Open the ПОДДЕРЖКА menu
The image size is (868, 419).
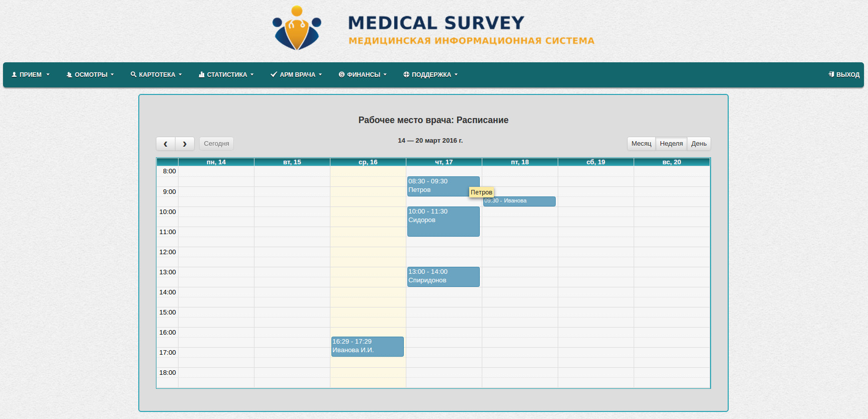tap(431, 74)
